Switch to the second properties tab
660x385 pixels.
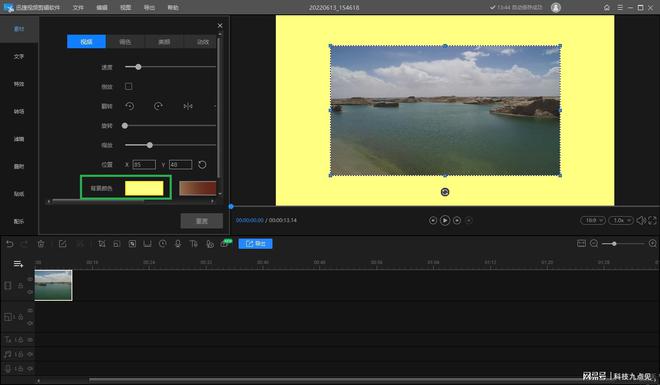click(x=125, y=42)
